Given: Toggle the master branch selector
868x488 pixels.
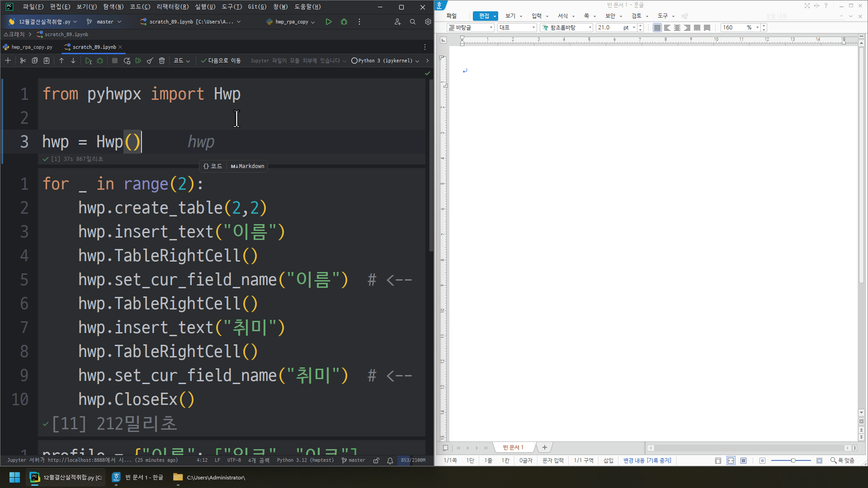Looking at the screenshot, I should click(x=106, y=21).
